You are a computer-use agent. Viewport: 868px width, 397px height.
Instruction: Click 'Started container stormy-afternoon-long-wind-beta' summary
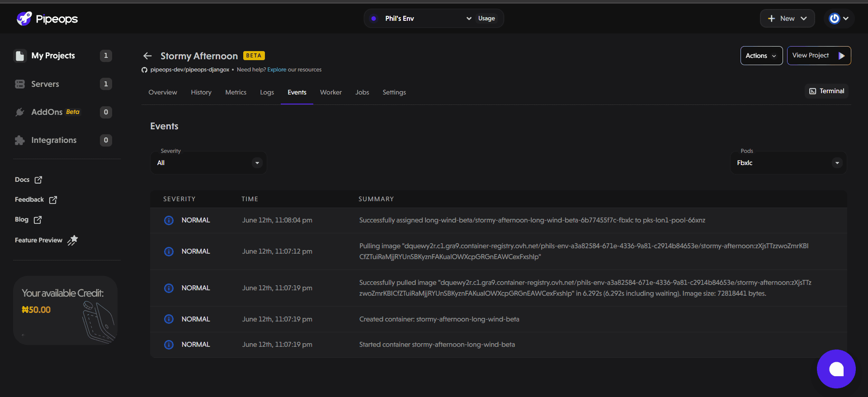(437, 345)
